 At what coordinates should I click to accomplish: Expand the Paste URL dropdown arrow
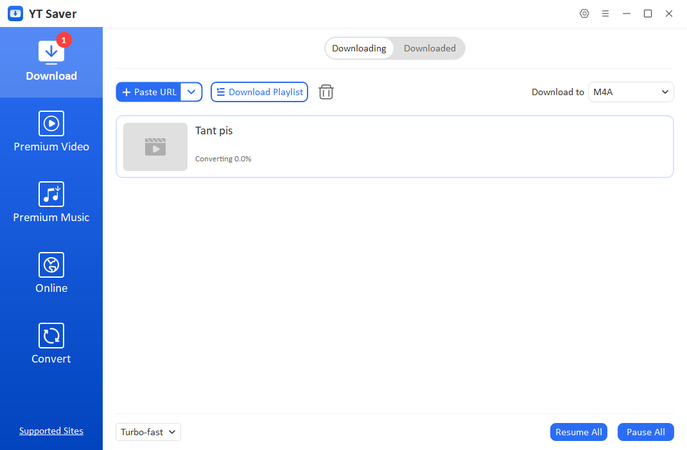point(192,92)
